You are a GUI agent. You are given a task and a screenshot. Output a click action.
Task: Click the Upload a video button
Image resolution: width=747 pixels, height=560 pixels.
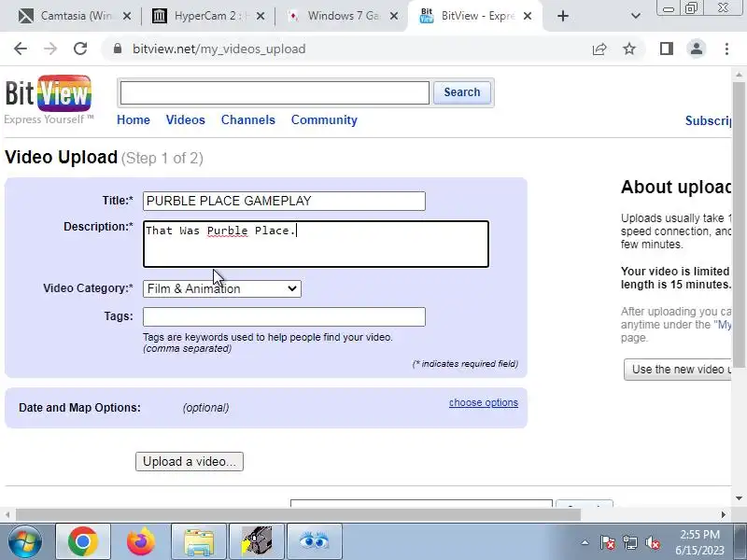click(190, 461)
